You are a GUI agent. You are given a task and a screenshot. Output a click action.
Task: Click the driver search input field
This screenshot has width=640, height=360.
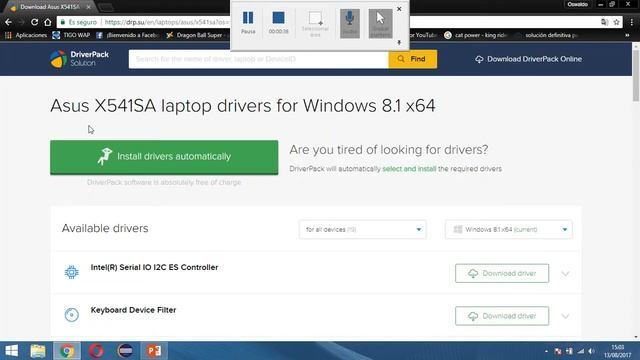tap(258, 59)
